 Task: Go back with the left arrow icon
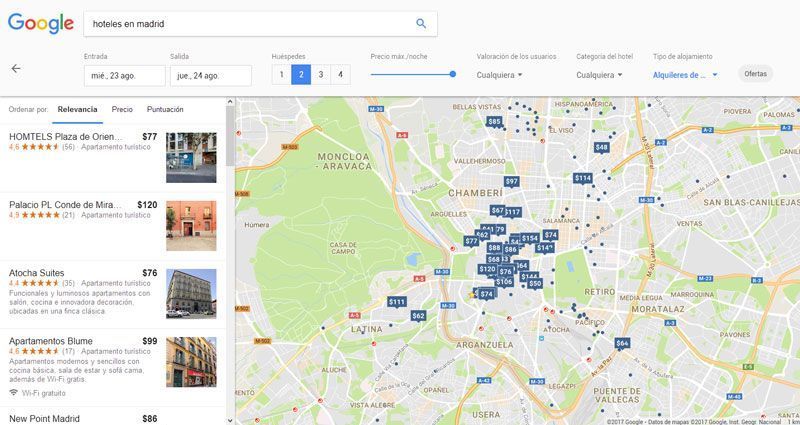pos(16,68)
